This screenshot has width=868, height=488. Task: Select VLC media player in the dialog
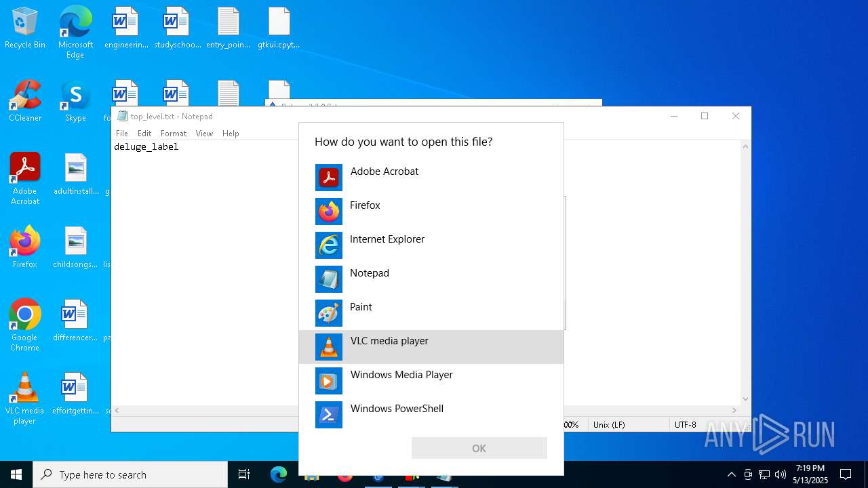point(431,347)
